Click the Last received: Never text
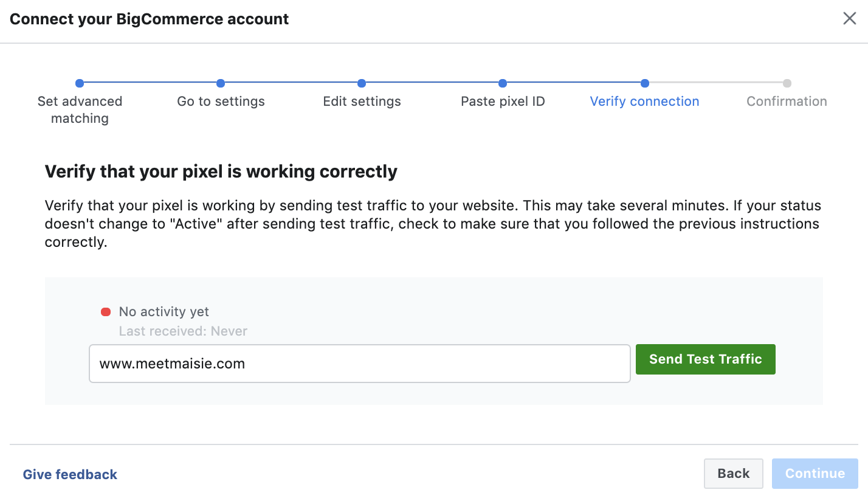 183,331
